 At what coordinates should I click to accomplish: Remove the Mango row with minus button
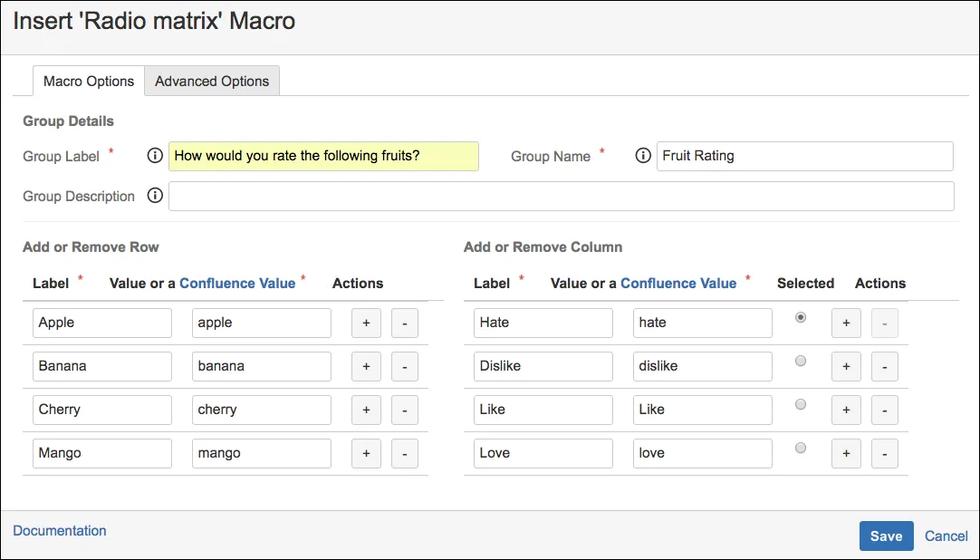(x=405, y=453)
